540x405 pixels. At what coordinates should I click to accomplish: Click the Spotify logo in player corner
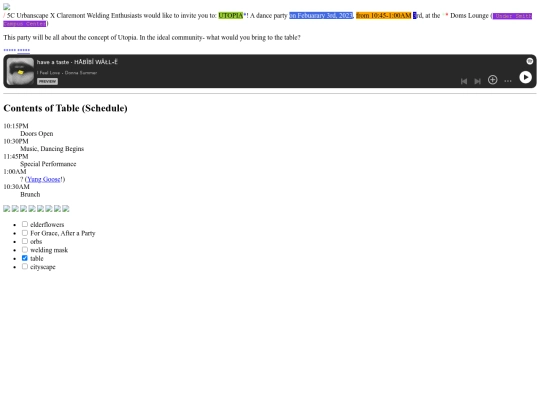530,61
